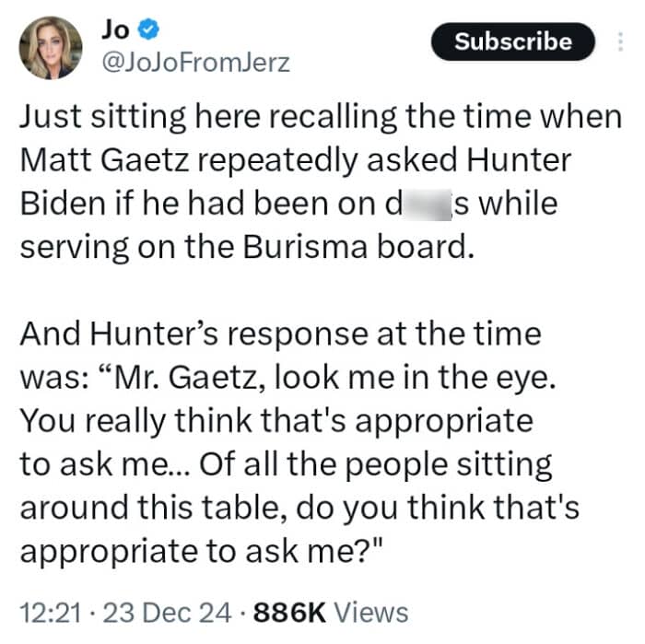Click the 23 Dec 24 date
Viewport: 645px width, 644px height.
148,611
